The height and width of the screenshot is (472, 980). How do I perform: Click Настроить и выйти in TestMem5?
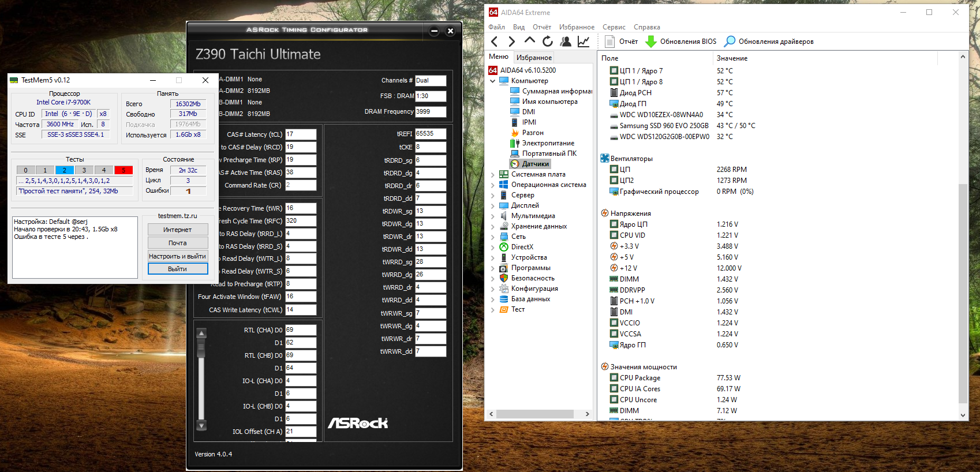[x=178, y=256]
